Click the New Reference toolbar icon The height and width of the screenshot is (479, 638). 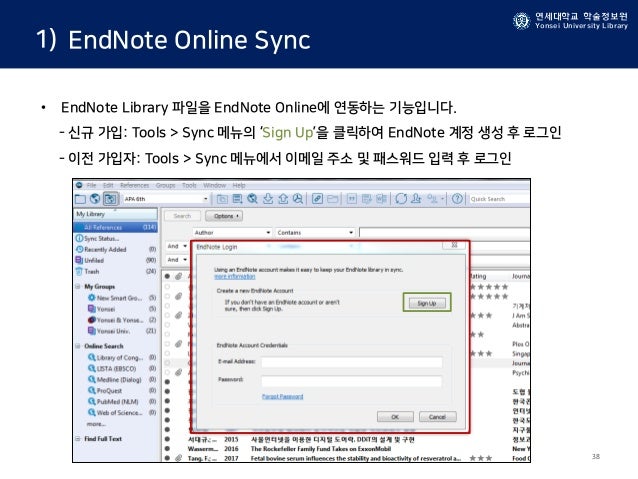(237, 199)
